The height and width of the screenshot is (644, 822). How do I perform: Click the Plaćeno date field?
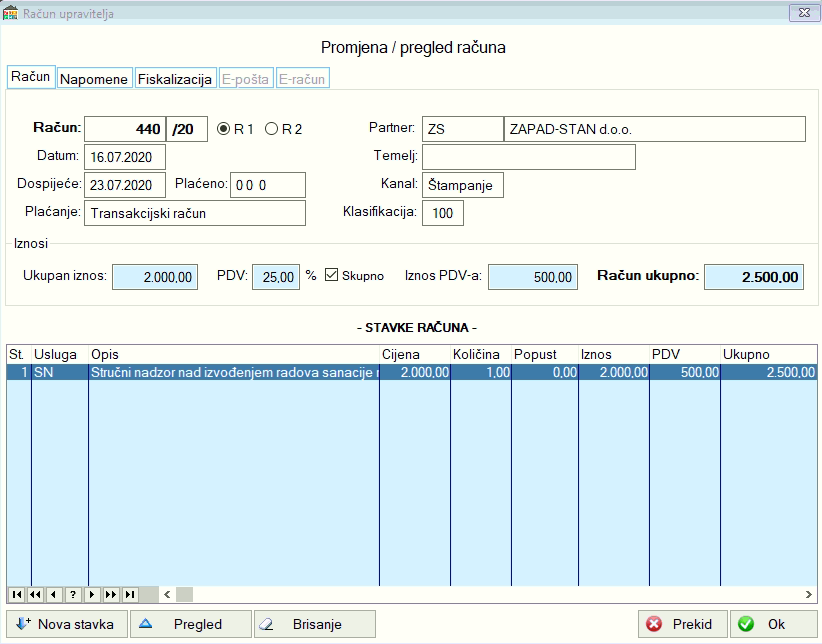click(x=268, y=185)
